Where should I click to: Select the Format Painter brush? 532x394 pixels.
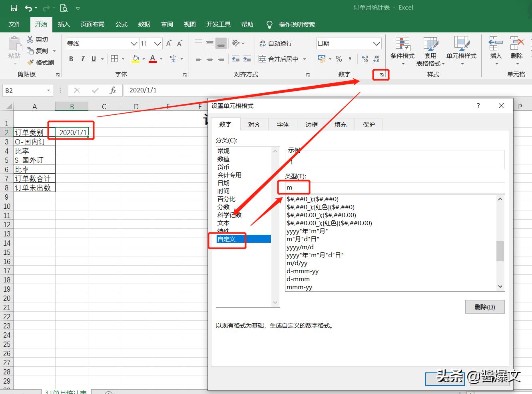tap(30, 62)
